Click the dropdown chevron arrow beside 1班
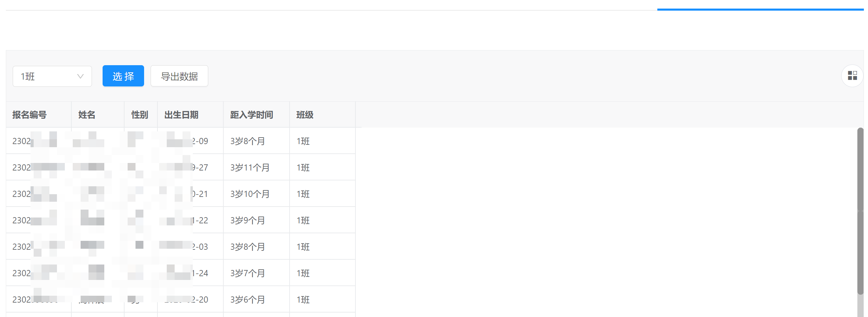Viewport: 868px width, 317px height. tap(80, 76)
